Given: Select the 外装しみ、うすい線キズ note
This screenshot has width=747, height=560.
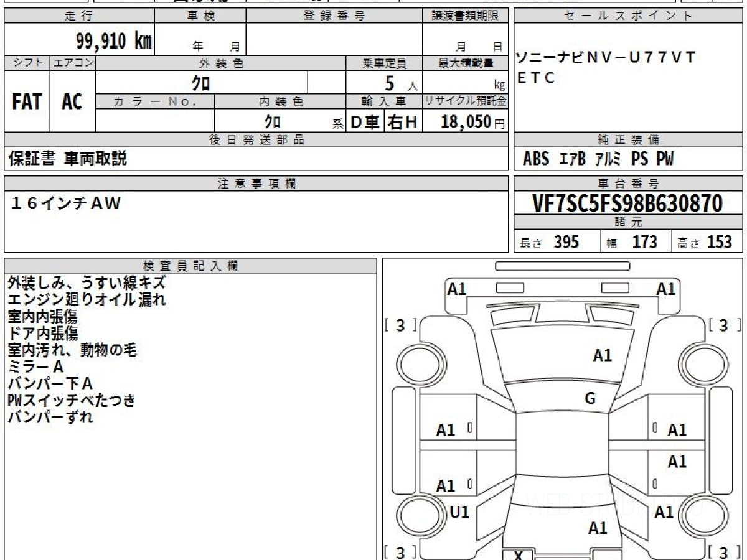Looking at the screenshot, I should pos(87,282).
